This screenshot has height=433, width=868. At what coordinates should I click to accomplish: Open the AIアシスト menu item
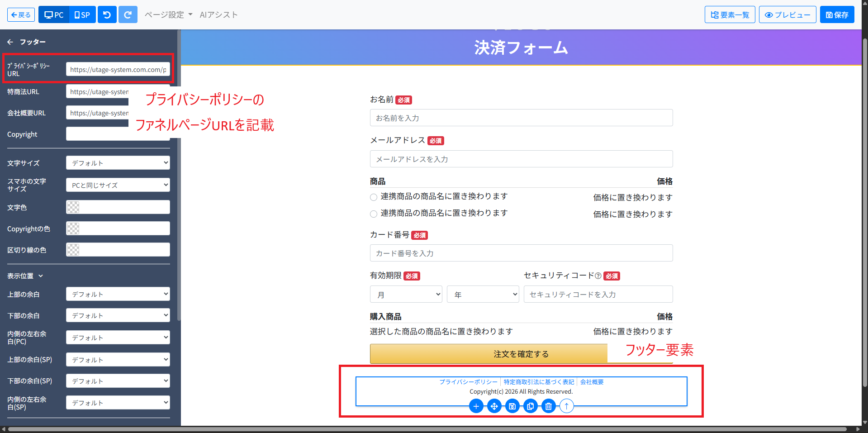[218, 15]
